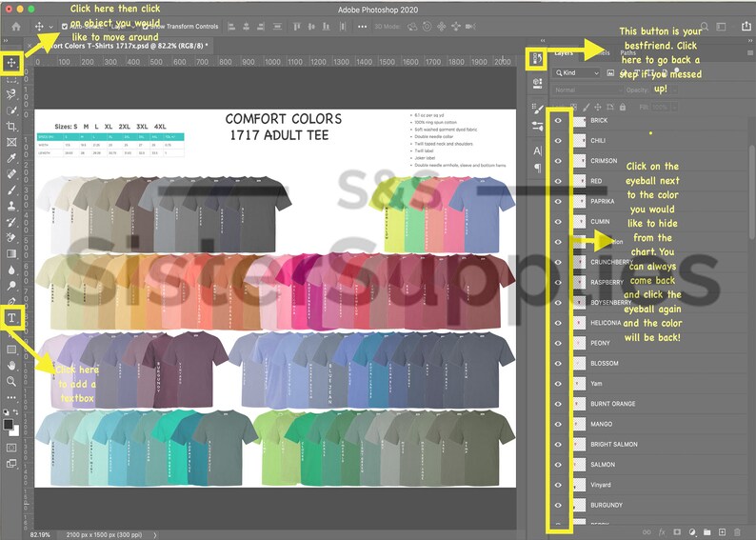The height and width of the screenshot is (540, 756).
Task: Click the delete layer trash icon
Action: pos(737,532)
